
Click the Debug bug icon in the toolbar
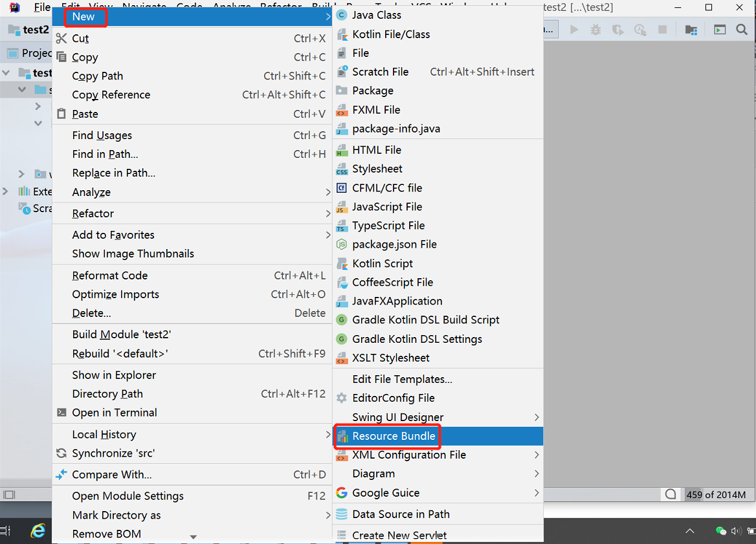pos(595,29)
